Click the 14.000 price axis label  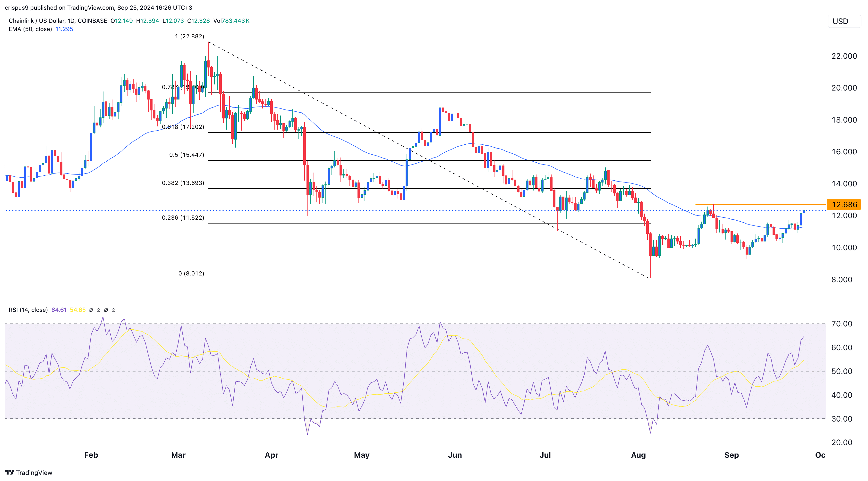pyautogui.click(x=844, y=184)
